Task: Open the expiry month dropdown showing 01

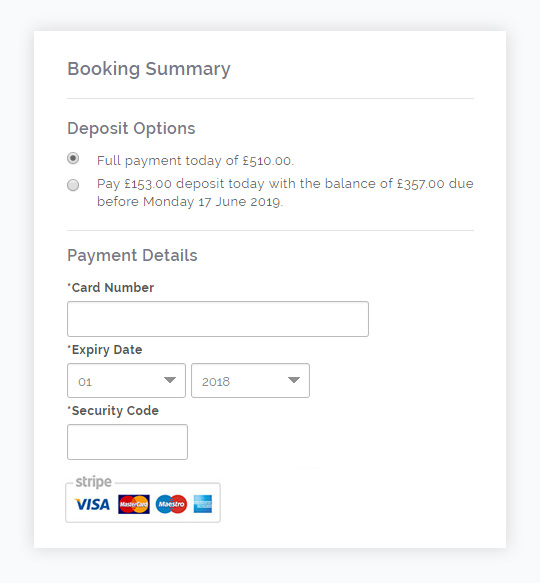Action: click(x=126, y=380)
